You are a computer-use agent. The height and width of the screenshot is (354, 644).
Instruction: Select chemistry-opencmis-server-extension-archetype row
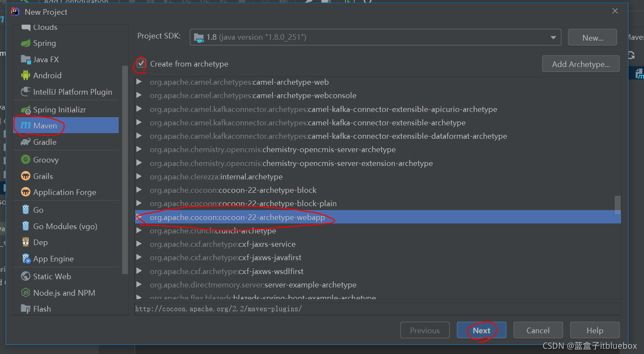(378, 163)
